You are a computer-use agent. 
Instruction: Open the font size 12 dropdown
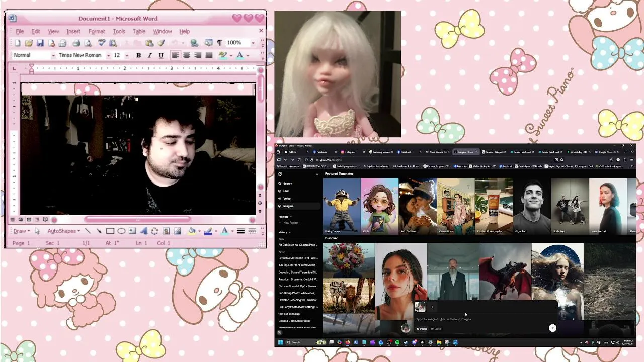tap(127, 55)
